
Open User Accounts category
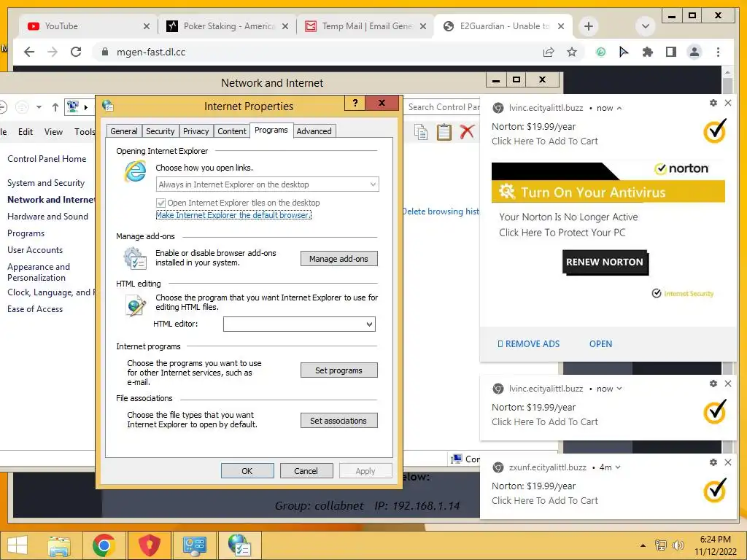(35, 250)
